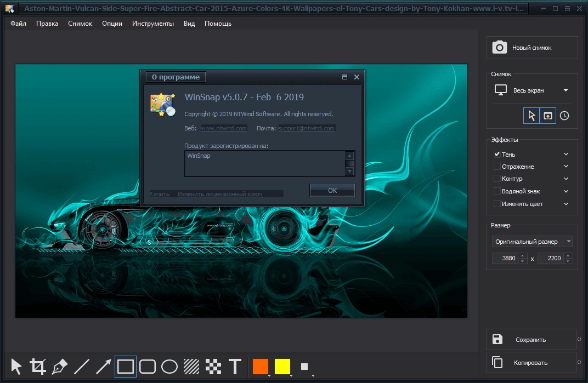The width and height of the screenshot is (588, 383).
Task: Open the www.ntwind.com link
Action: click(x=224, y=128)
